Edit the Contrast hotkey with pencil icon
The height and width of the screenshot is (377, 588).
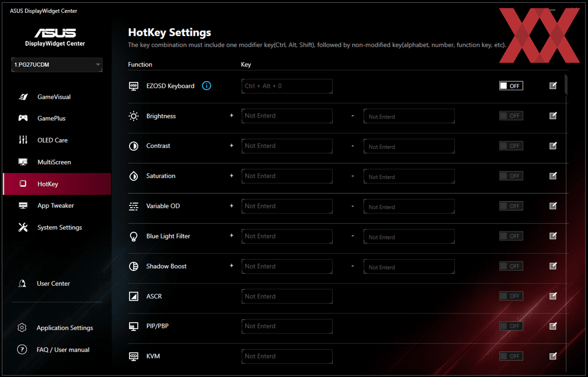click(x=553, y=146)
